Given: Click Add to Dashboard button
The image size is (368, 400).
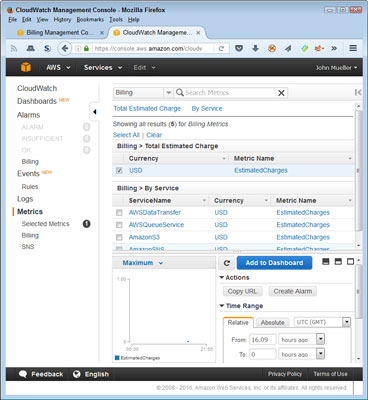Looking at the screenshot, I should [x=274, y=263].
